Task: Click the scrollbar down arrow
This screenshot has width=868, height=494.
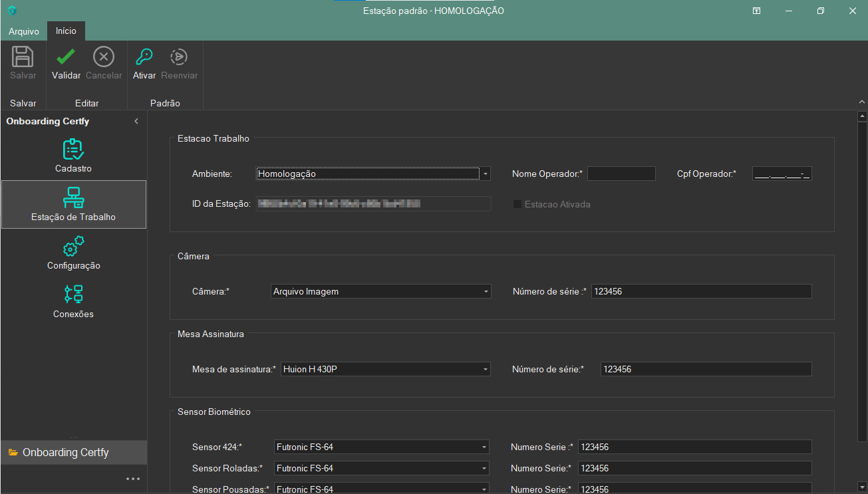Action: point(862,486)
